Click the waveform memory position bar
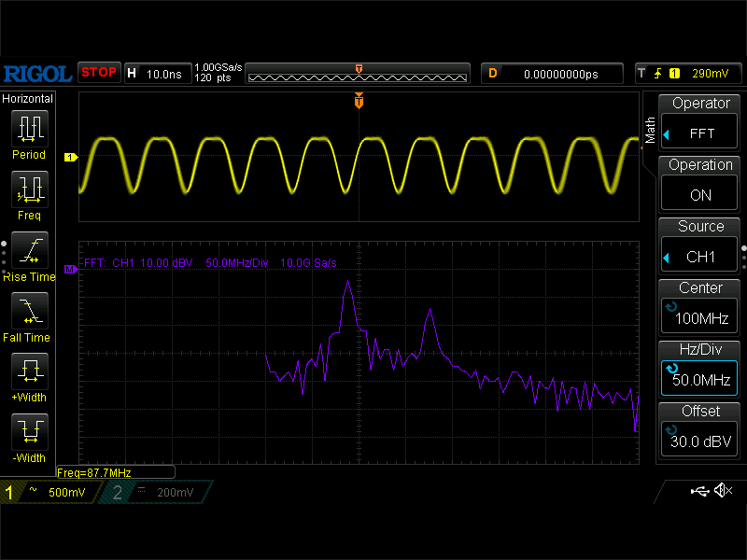The width and height of the screenshot is (747, 560). pos(358,73)
